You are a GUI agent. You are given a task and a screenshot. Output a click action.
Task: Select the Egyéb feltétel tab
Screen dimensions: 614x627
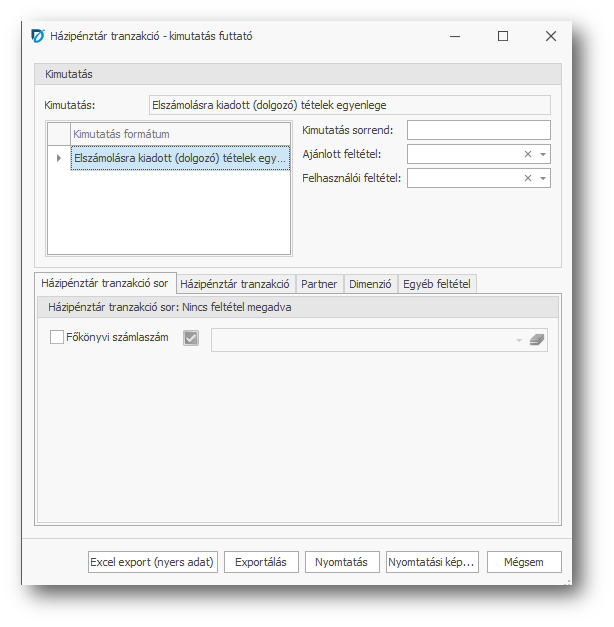[x=437, y=284]
